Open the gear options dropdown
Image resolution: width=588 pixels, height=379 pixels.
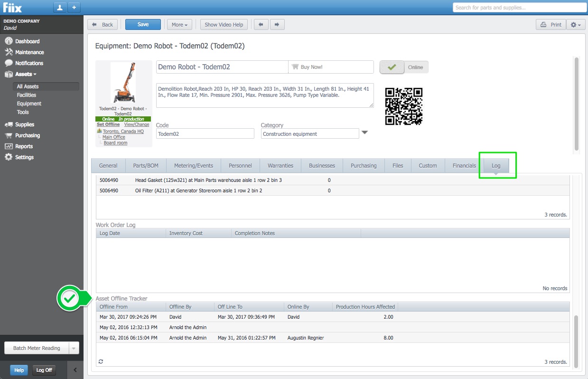(576, 25)
